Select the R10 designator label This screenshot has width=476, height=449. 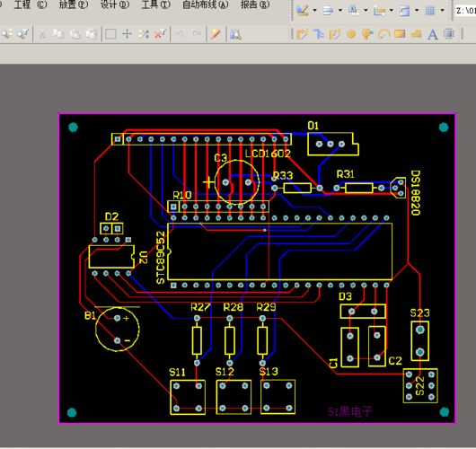182,195
